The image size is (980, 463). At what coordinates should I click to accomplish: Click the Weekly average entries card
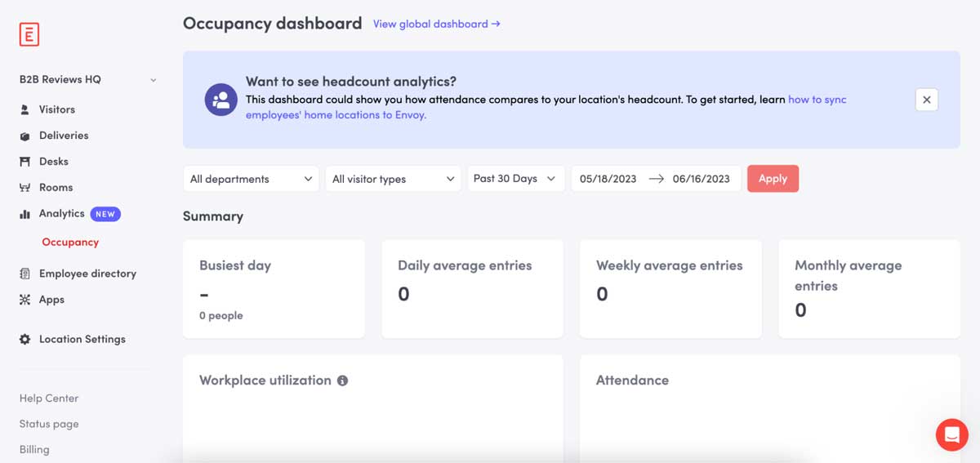point(670,289)
